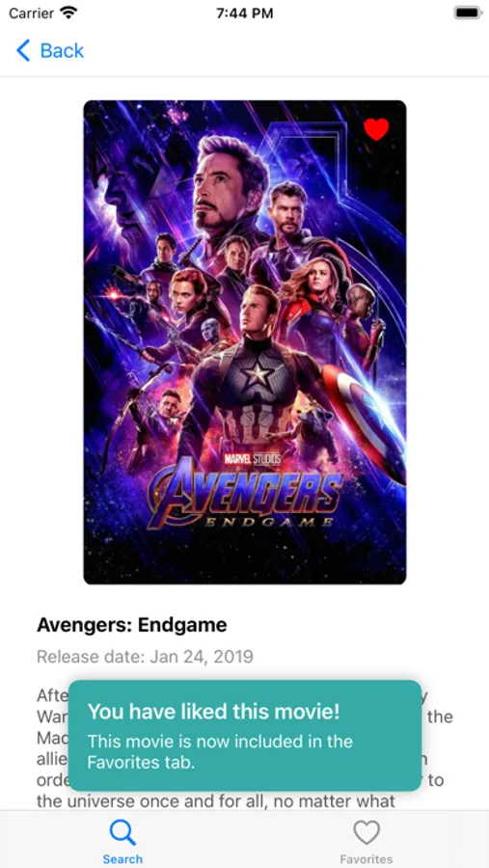Viewport: 489px width, 868px height.
Task: Click the Avengers: Endgame title text
Action: [x=132, y=625]
